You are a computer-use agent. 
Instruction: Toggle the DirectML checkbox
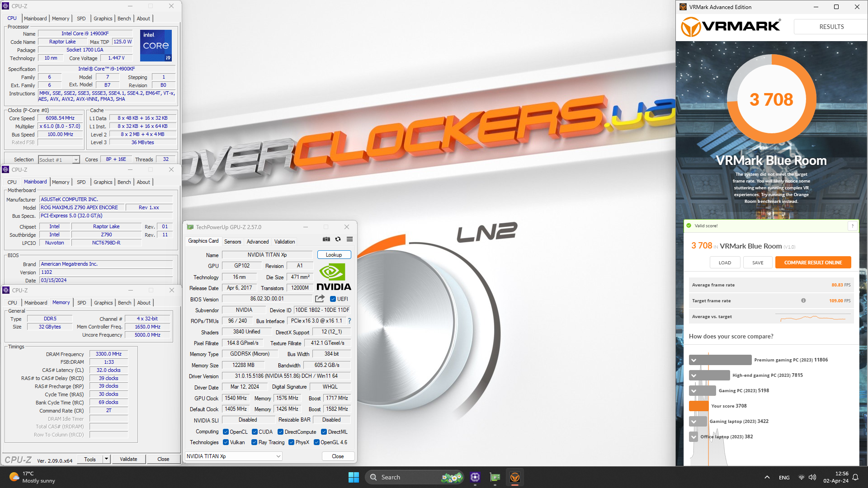coord(324,432)
